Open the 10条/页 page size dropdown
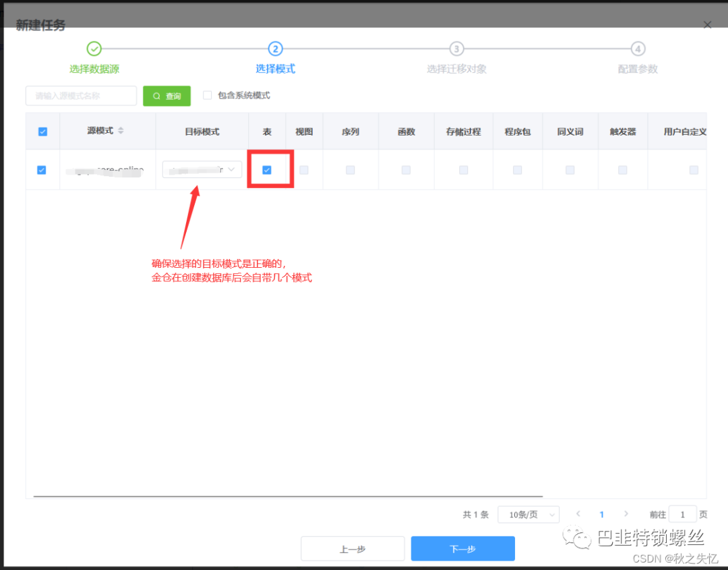The width and height of the screenshot is (728, 570). [x=528, y=515]
